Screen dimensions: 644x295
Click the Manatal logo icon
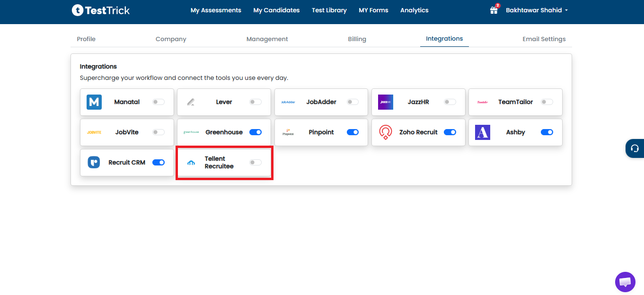(x=94, y=102)
